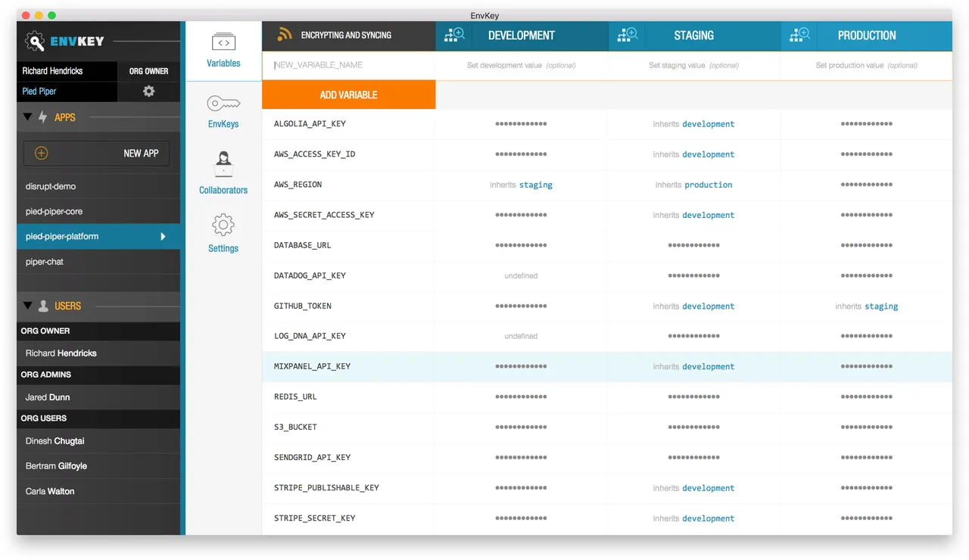The width and height of the screenshot is (969, 560).
Task: Open org settings via gear icon
Action: coord(149,91)
